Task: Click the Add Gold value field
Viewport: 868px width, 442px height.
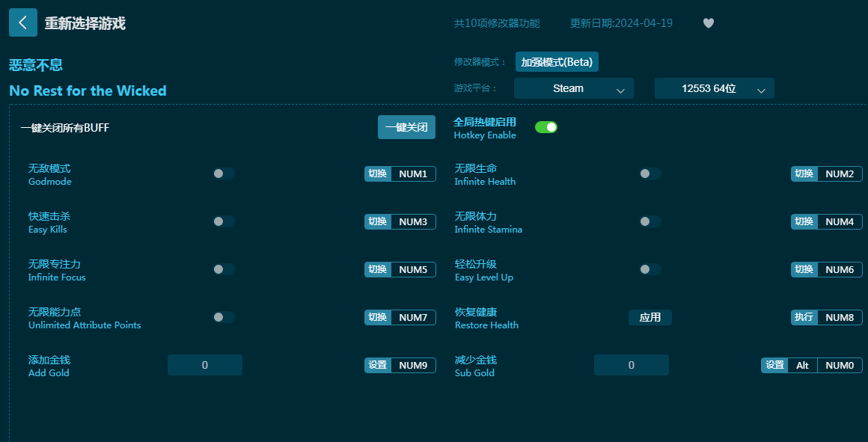Action: (205, 365)
